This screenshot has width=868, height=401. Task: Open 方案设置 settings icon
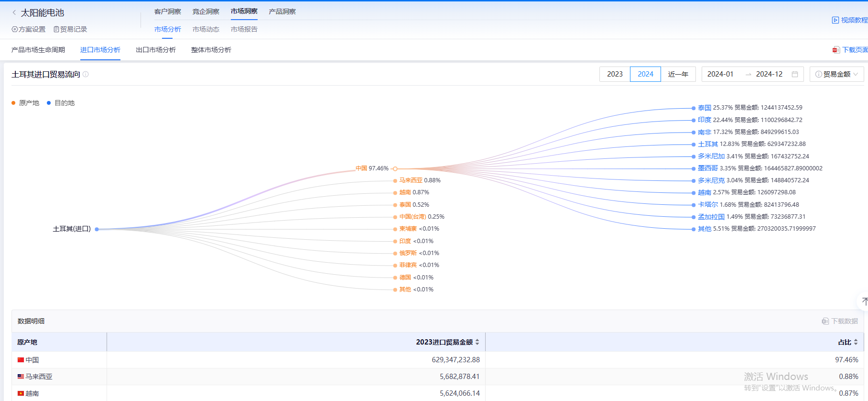pos(14,29)
